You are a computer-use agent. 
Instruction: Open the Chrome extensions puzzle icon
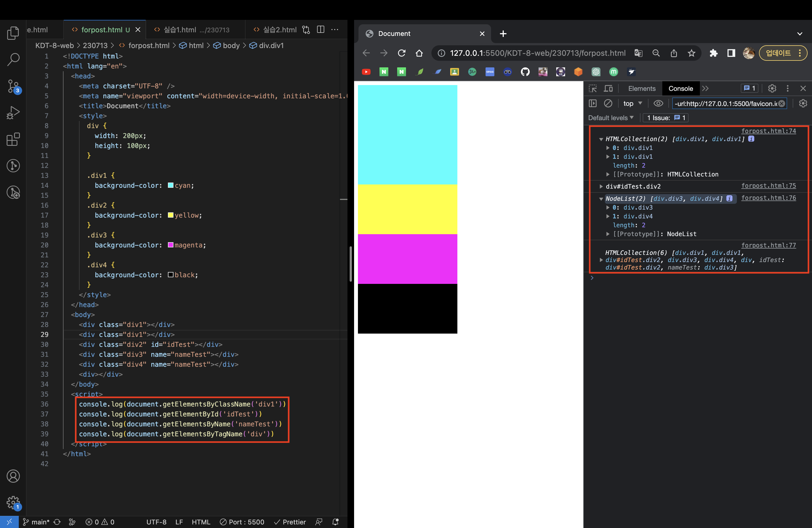click(713, 53)
